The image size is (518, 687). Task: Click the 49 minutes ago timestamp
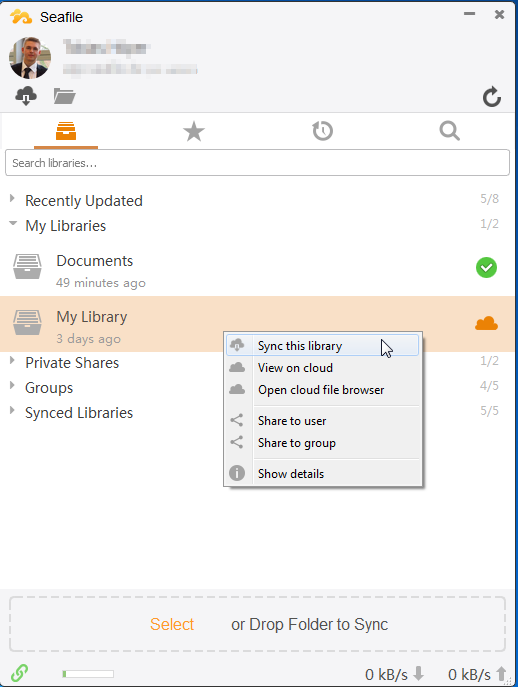(101, 283)
